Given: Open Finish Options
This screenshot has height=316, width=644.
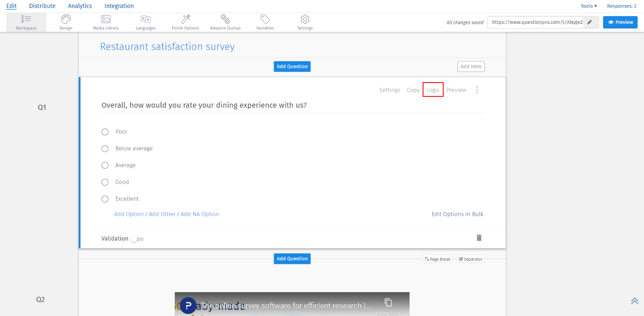Looking at the screenshot, I should coord(185,22).
